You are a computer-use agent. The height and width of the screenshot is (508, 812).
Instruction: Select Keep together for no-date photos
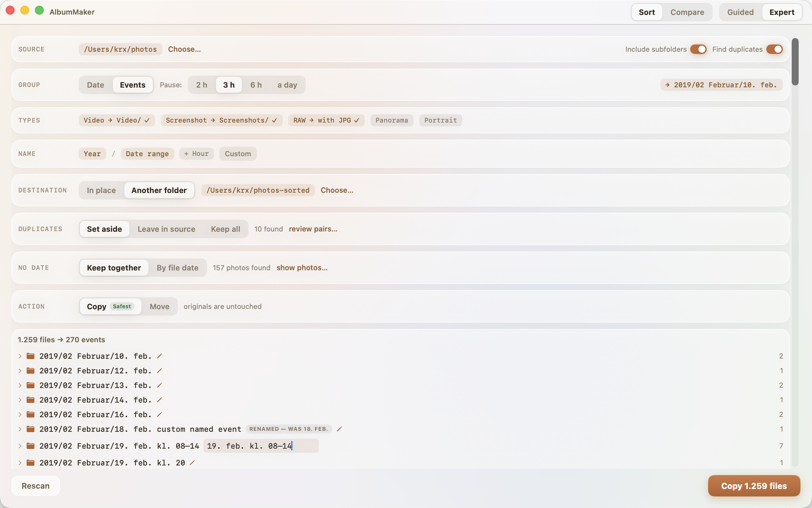coord(114,267)
